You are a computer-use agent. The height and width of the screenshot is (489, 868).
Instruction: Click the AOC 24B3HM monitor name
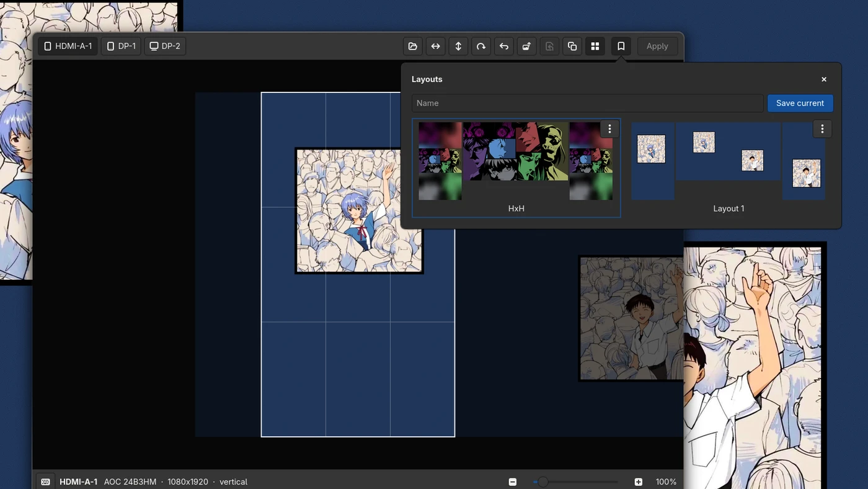(x=130, y=482)
